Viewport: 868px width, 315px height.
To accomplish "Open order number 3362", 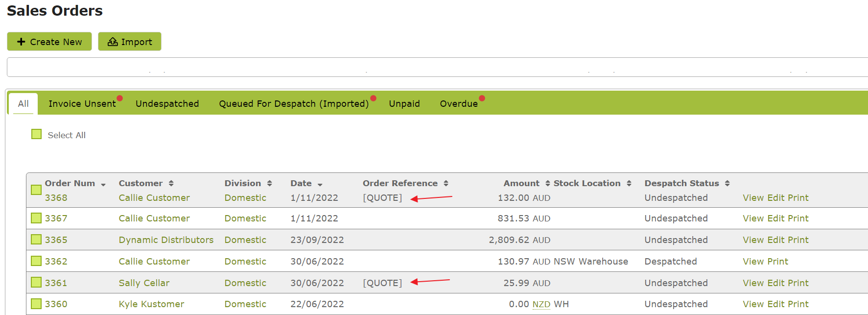I will pos(56,261).
